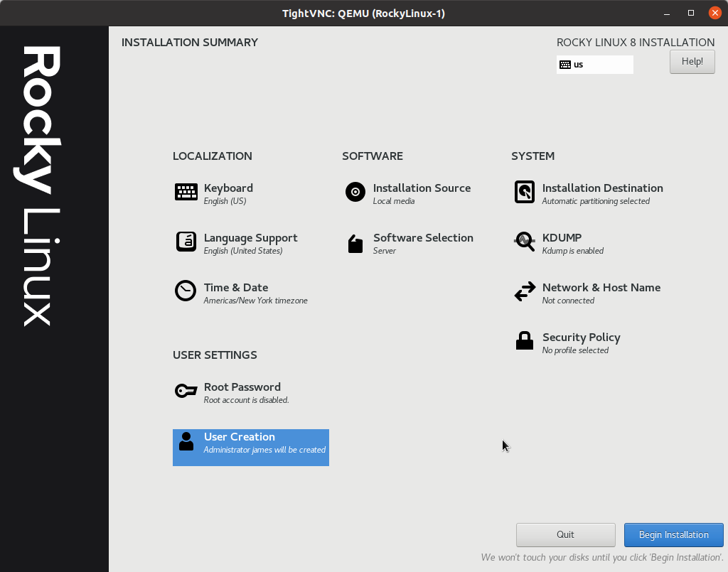Screen dimensions: 728x572
Task: Open Language Support settings label
Action: tap(251, 238)
